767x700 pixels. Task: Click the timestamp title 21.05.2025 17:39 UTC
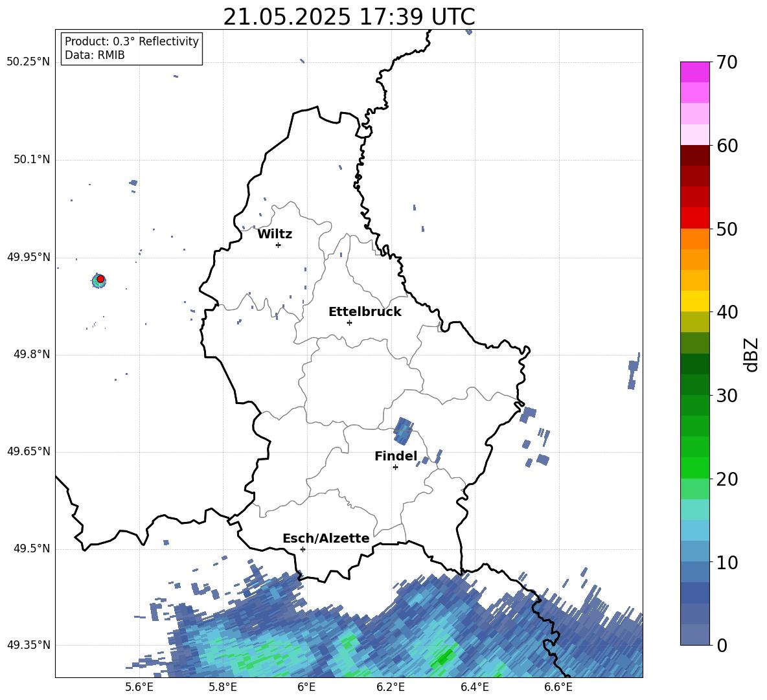349,17
